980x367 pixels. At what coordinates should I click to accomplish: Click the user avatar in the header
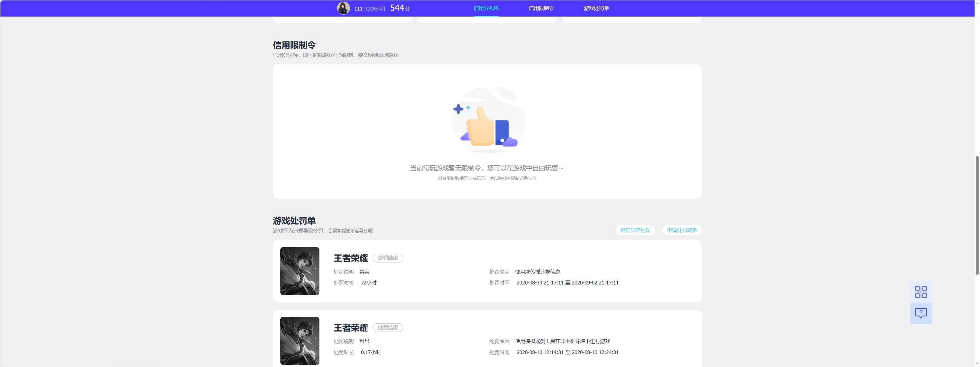tap(343, 8)
